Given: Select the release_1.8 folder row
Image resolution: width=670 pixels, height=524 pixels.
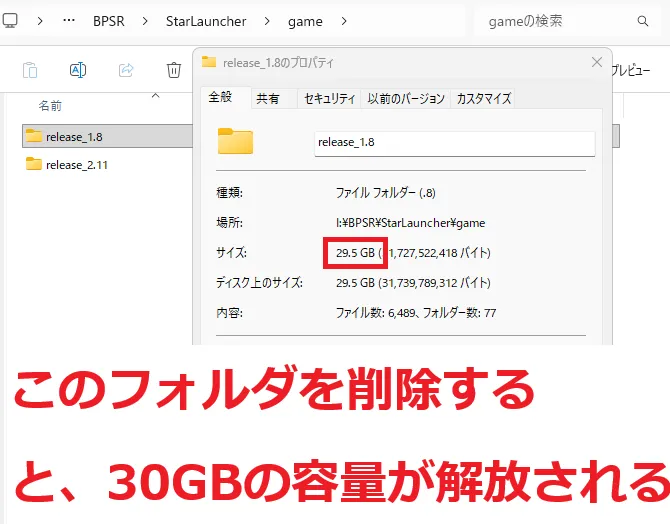Looking at the screenshot, I should tap(107, 136).
